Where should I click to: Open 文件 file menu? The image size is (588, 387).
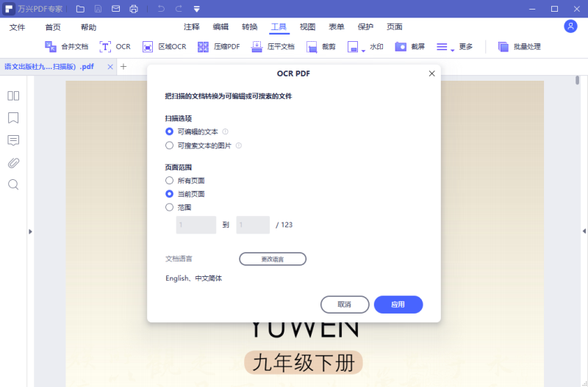(17, 27)
